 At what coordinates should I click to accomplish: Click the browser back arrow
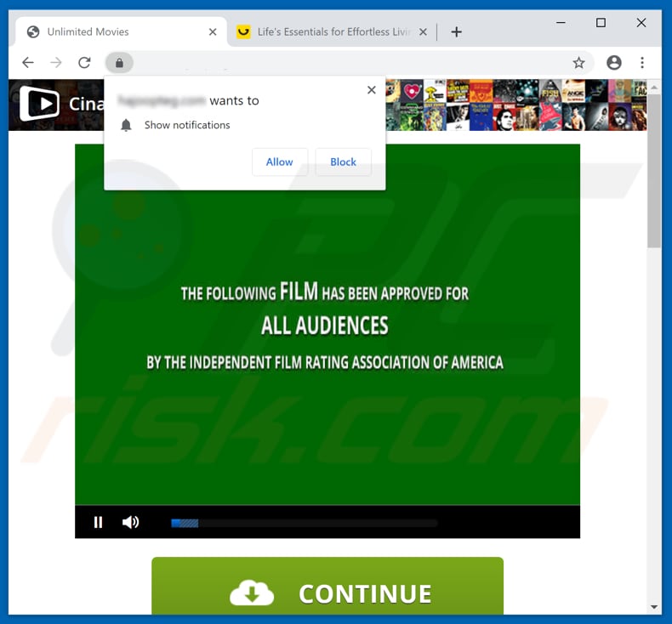point(28,63)
